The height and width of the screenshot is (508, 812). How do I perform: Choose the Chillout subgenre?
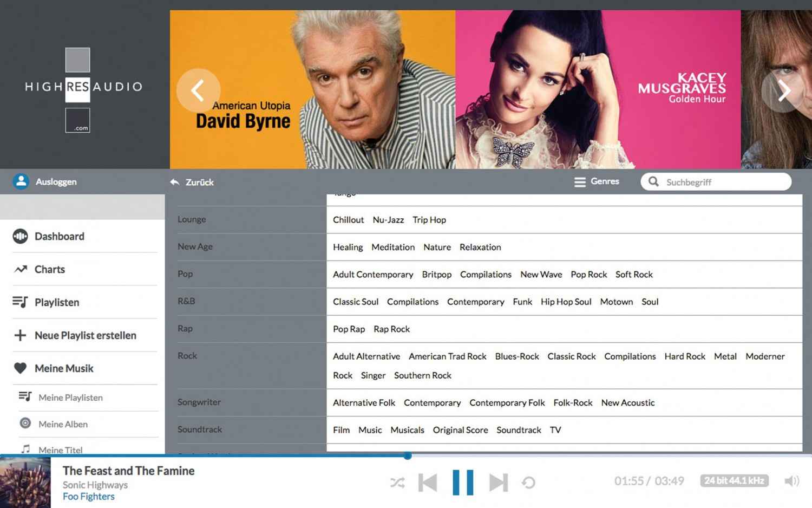(349, 220)
